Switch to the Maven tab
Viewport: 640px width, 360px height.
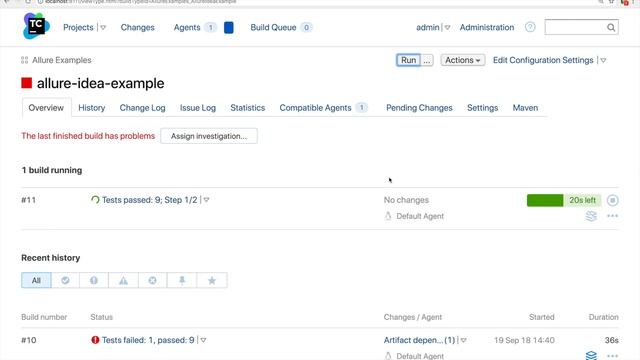(525, 108)
